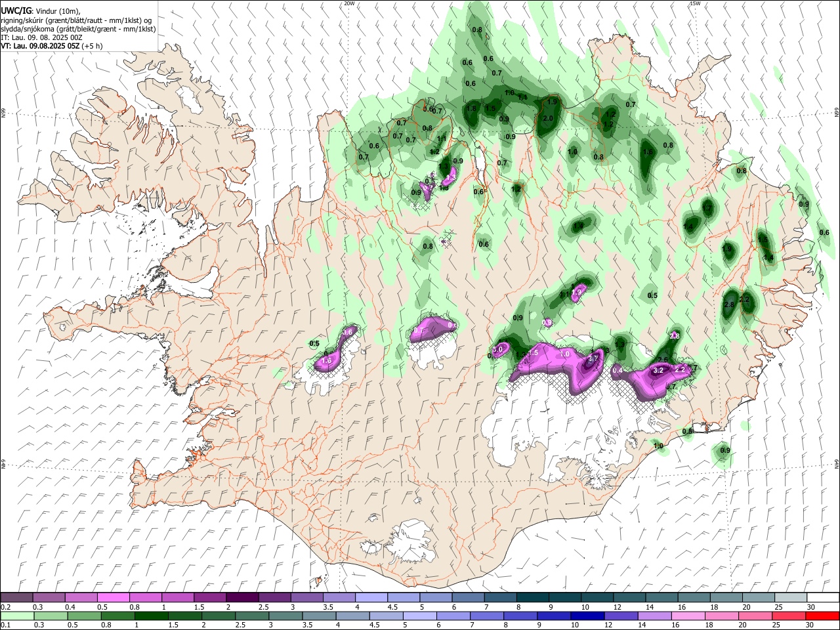840x630 pixels.
Task: Click the 'UWC/IG: Vindur (10m)' title text
Action: 41,10
